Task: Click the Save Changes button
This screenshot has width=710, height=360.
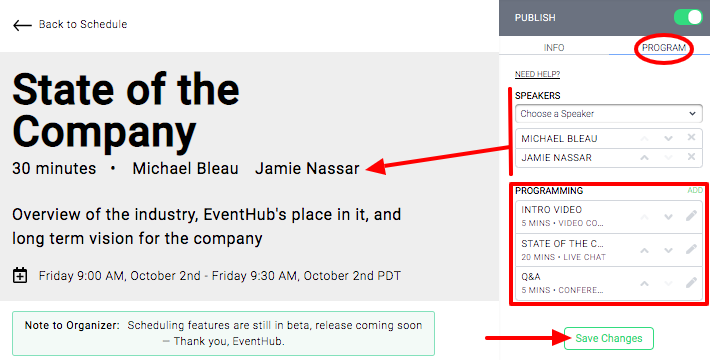Action: [x=609, y=338]
